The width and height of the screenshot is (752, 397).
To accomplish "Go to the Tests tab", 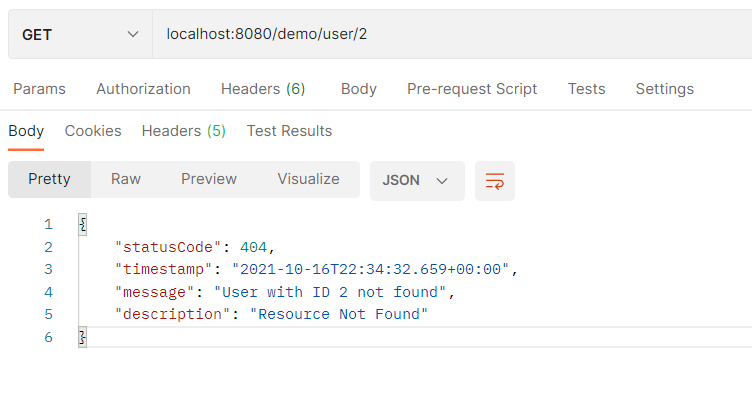I will pyautogui.click(x=587, y=89).
